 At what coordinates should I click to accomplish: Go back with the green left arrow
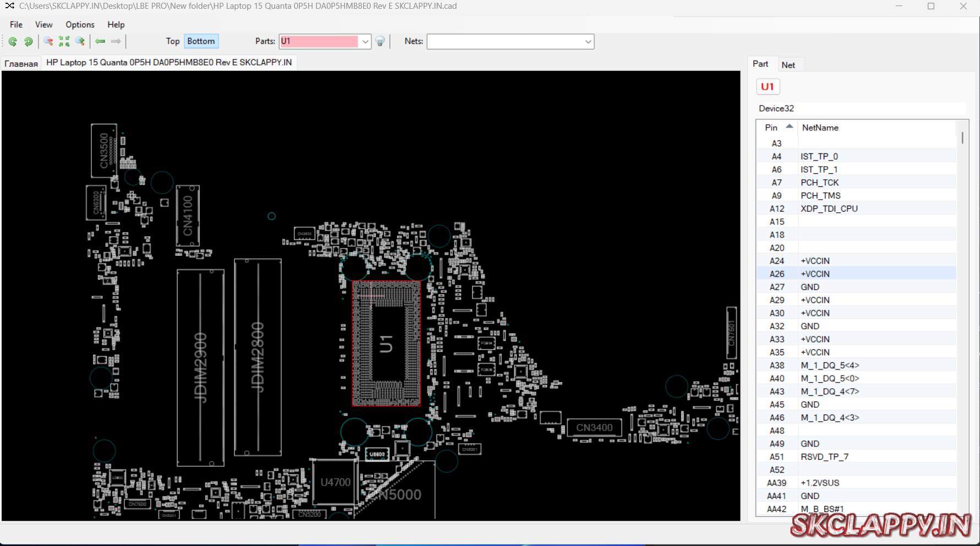[100, 41]
